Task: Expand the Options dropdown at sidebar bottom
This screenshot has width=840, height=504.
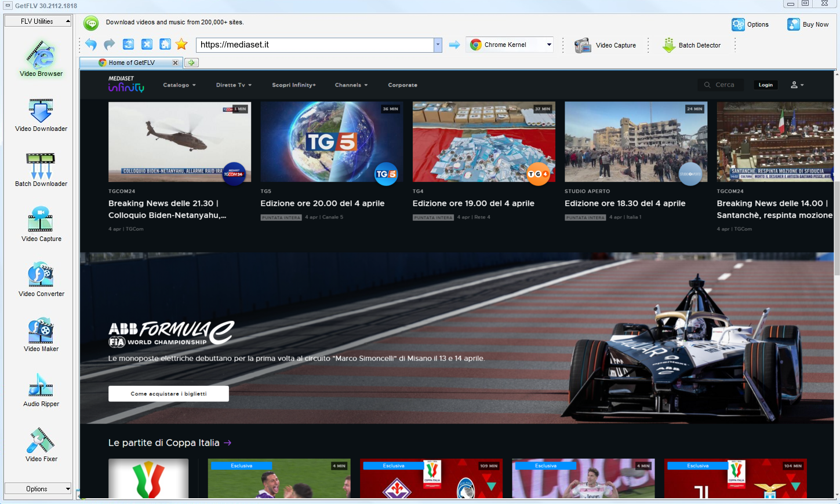Action: pyautogui.click(x=38, y=489)
